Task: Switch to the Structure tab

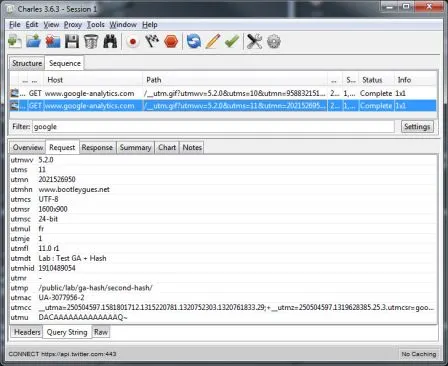Action: (27, 63)
